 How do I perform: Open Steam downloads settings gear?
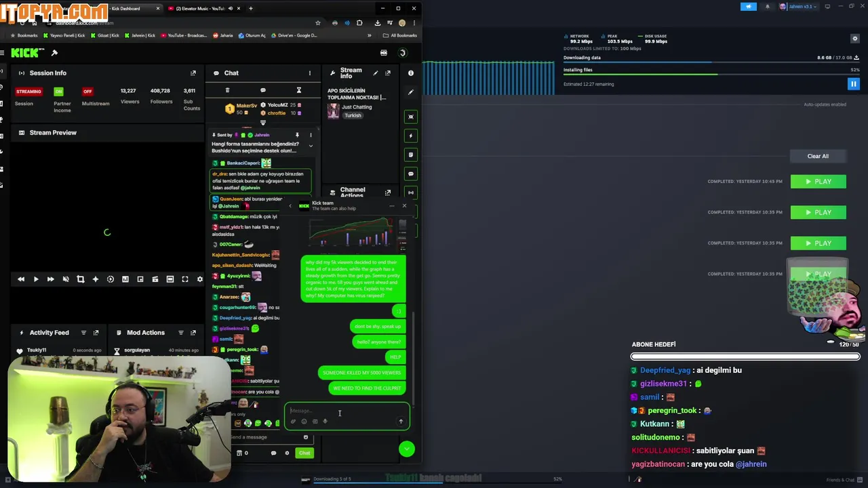click(x=855, y=39)
